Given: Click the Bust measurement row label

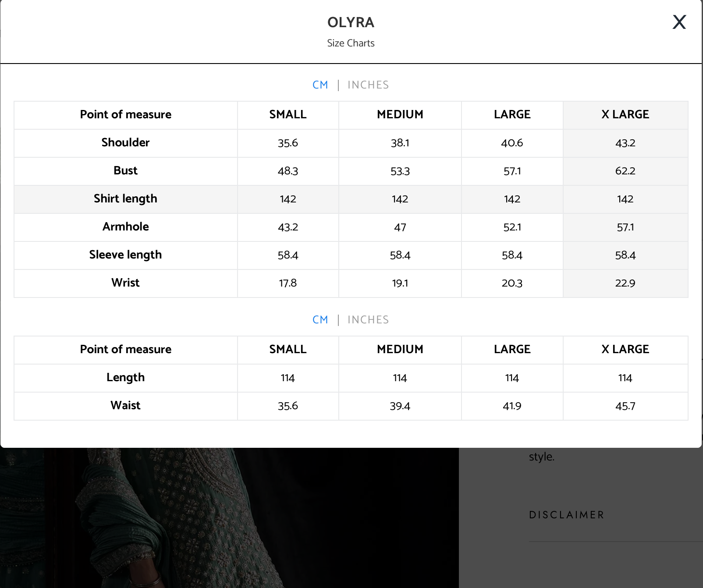Looking at the screenshot, I should point(125,171).
